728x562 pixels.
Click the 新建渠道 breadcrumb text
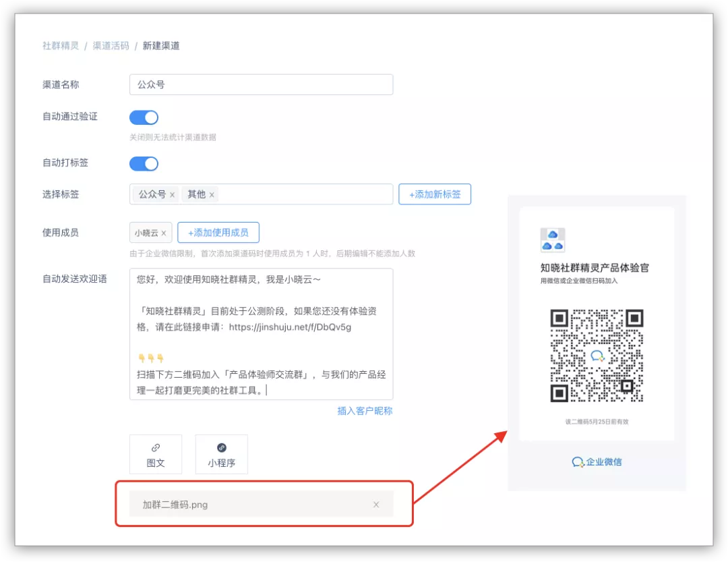pyautogui.click(x=161, y=46)
